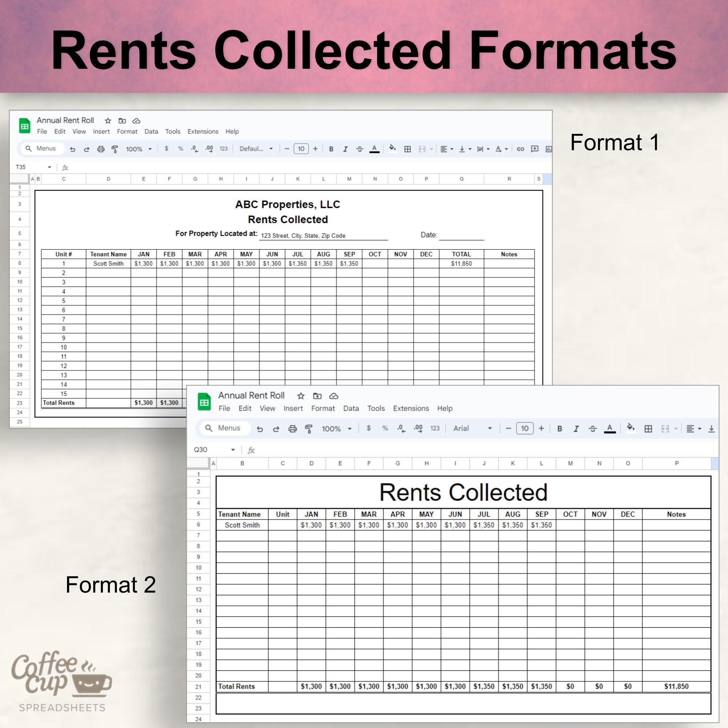Select Paint format in Format 2 window
728x728 pixels.
[x=309, y=428]
